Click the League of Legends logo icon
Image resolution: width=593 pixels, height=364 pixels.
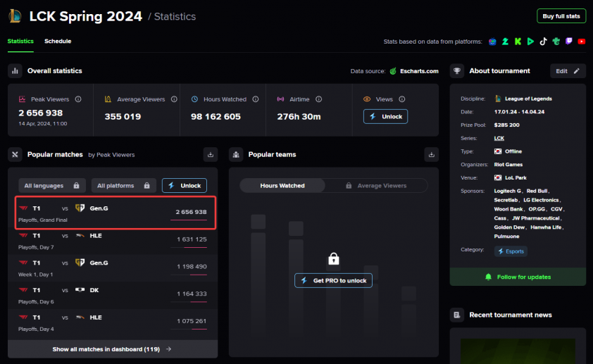15,16
